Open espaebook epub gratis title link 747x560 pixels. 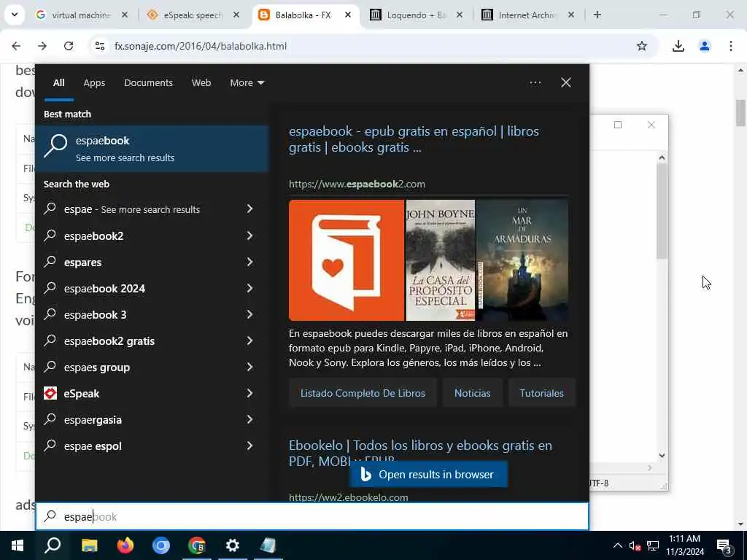(414, 139)
